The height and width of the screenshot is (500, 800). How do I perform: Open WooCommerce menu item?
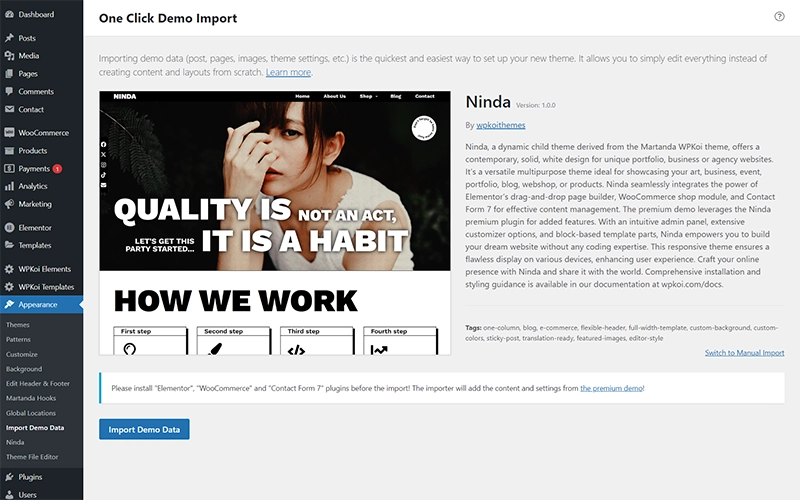[41, 133]
